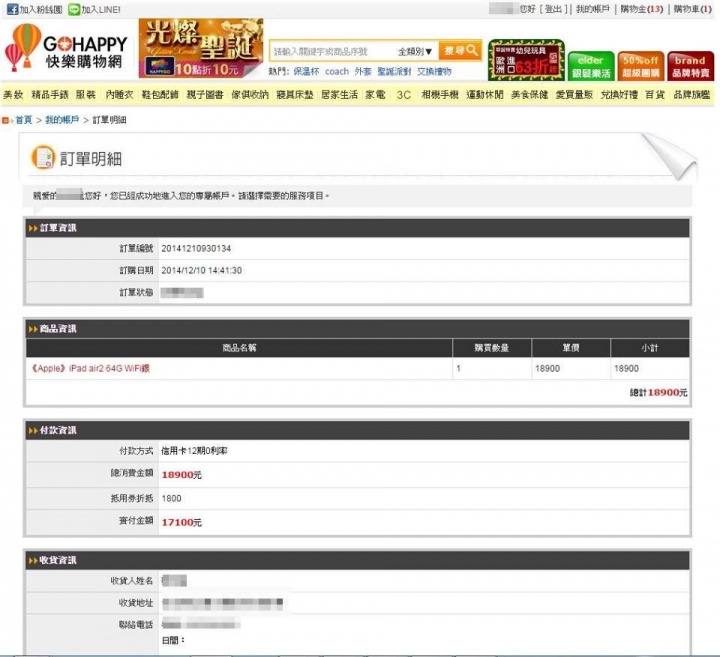This screenshot has width=720, height=657.
Task: Click the 訂單資訊 section header
Action: (x=357, y=228)
